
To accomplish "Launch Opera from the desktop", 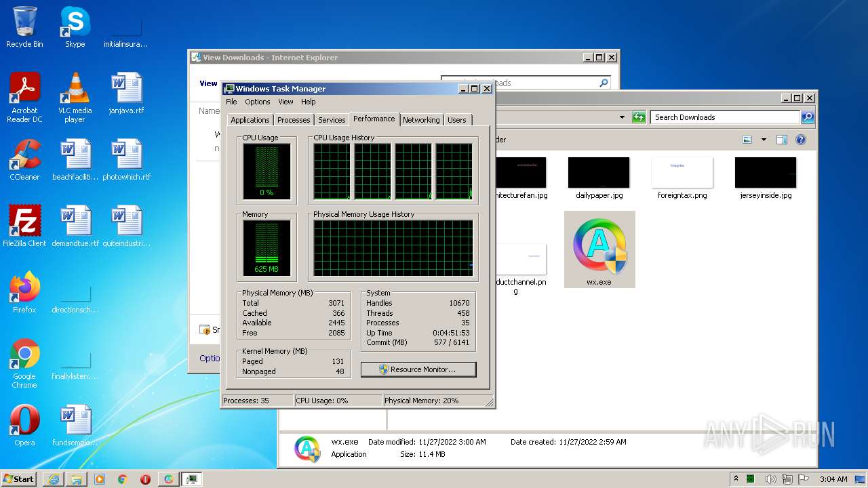I will [24, 426].
